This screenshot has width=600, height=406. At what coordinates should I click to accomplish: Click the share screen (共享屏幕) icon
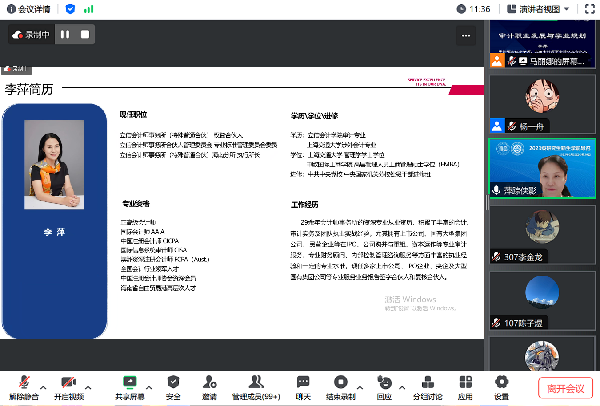click(x=129, y=384)
